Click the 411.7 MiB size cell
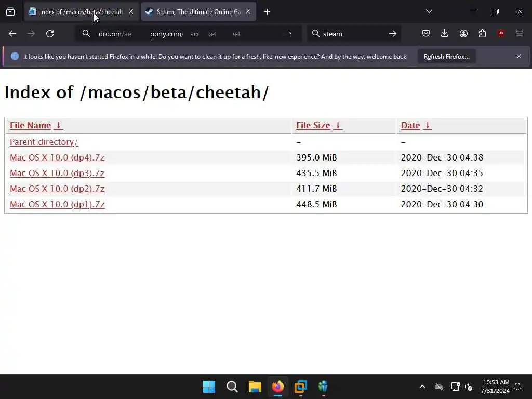The width and height of the screenshot is (532, 399). (316, 189)
